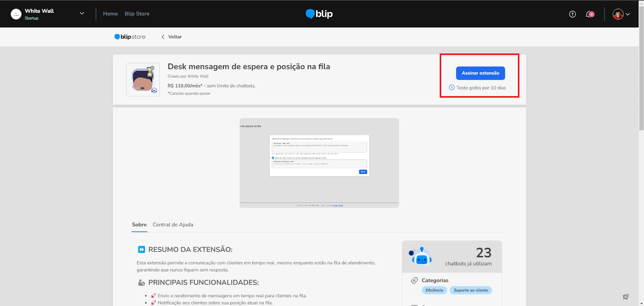The height and width of the screenshot is (306, 644).
Task: Go back using the Voltar link
Action: pos(172,37)
